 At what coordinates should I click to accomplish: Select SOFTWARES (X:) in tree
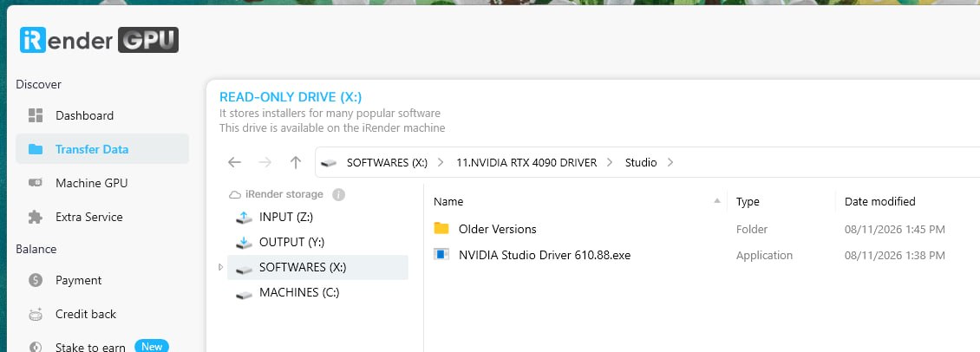317,267
